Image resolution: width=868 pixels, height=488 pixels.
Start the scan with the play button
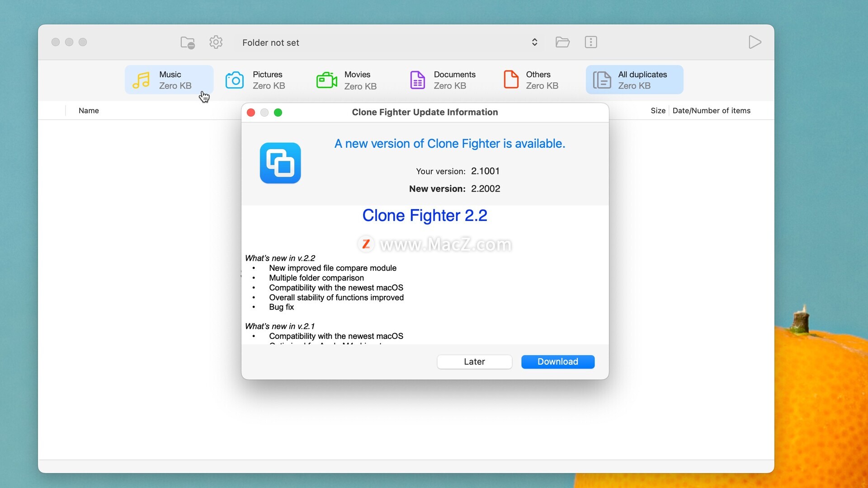(755, 42)
